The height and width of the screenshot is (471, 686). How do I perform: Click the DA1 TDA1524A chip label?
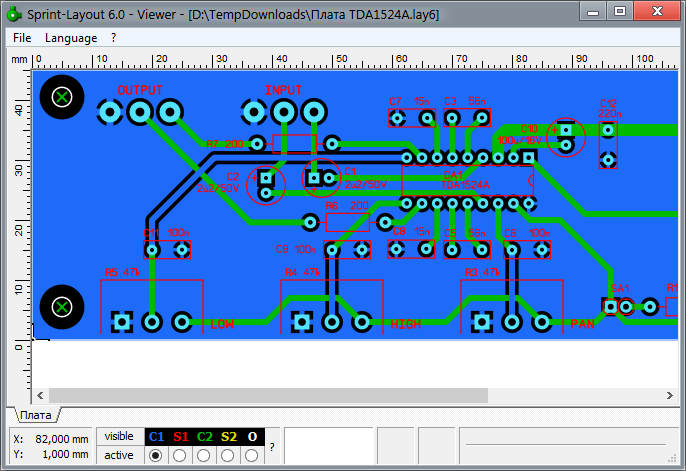coord(465,180)
